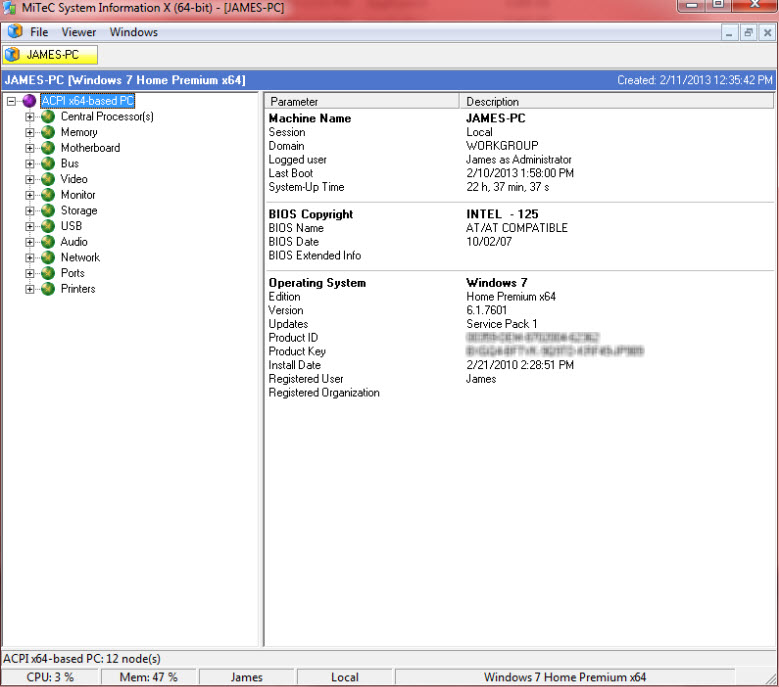Click the BIOS Copyright row

point(520,215)
